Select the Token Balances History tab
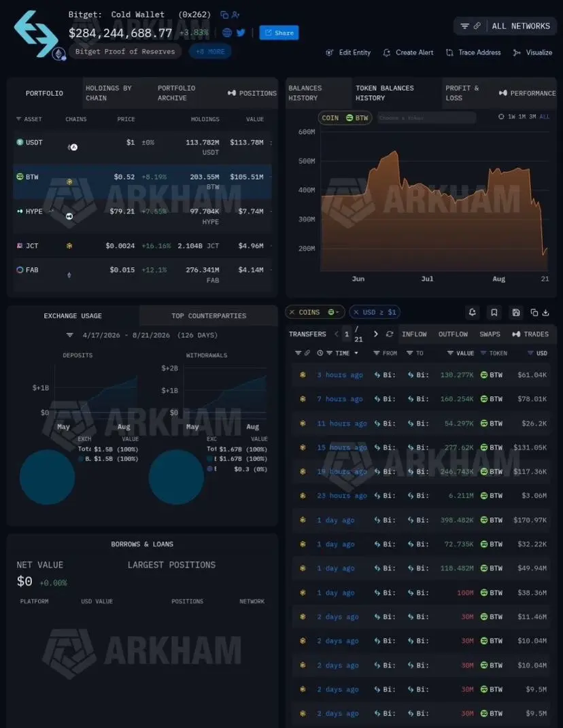Screen dimensions: 563x728 pyautogui.click(x=385, y=93)
